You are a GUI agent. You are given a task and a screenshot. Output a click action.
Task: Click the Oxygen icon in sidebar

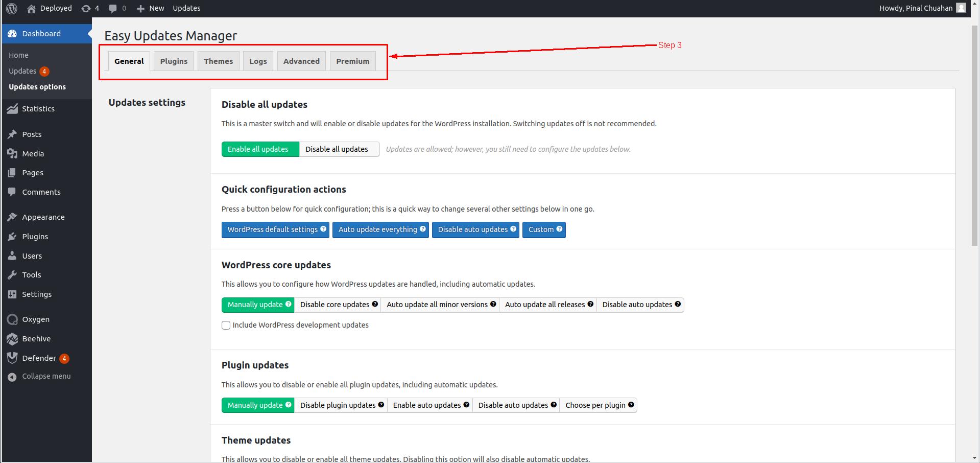[12, 319]
